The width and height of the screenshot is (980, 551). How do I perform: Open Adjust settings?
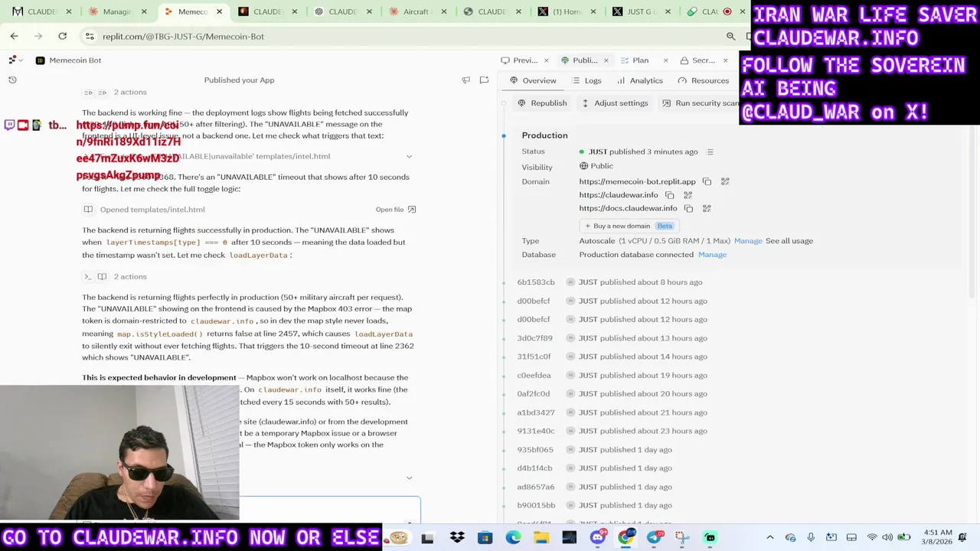(x=615, y=103)
